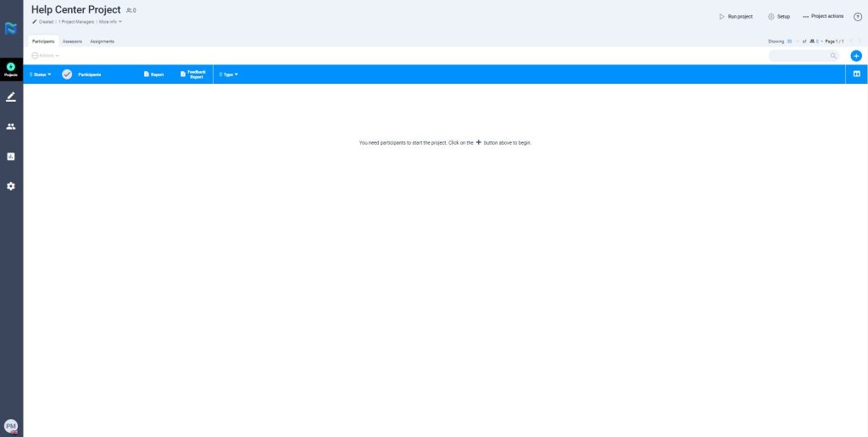Click the pencil icon in the sidebar
This screenshot has width=868, height=437.
point(11,97)
